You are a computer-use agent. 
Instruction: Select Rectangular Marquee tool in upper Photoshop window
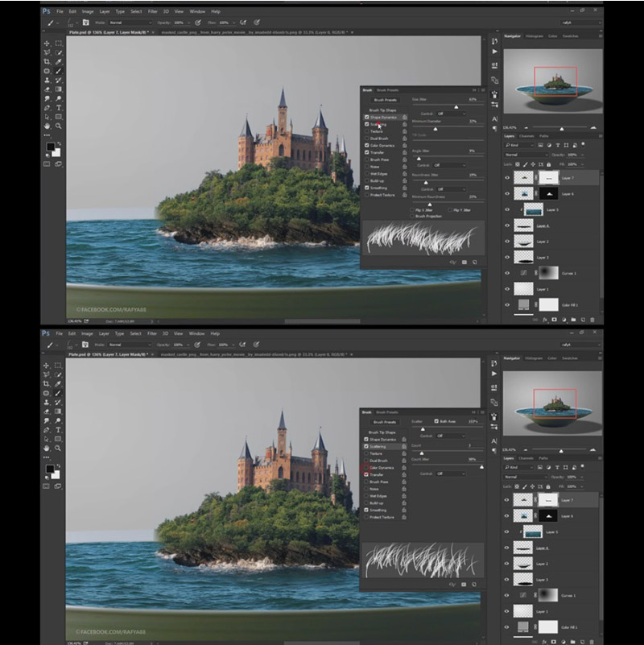pyautogui.click(x=59, y=43)
